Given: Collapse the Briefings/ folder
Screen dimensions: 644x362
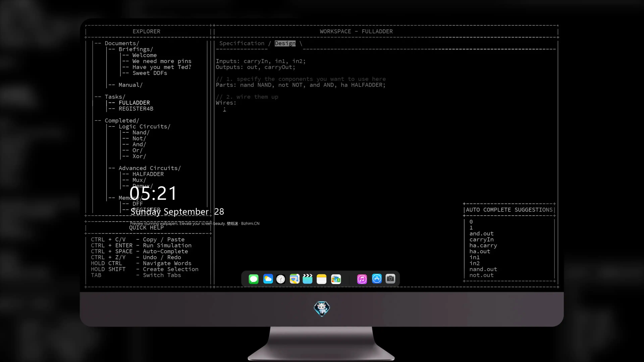Looking at the screenshot, I should click(x=136, y=49).
